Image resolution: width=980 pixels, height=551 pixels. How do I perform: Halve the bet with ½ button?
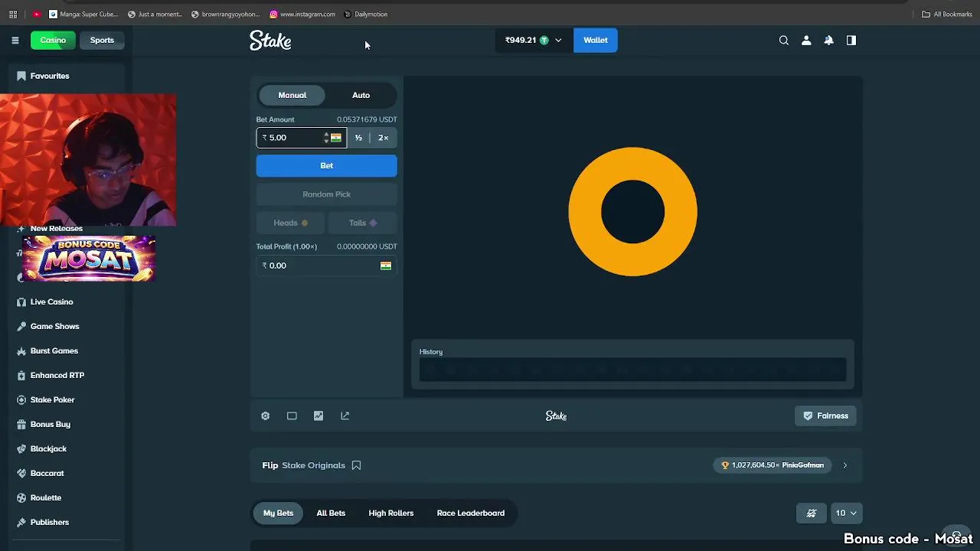click(x=358, y=138)
